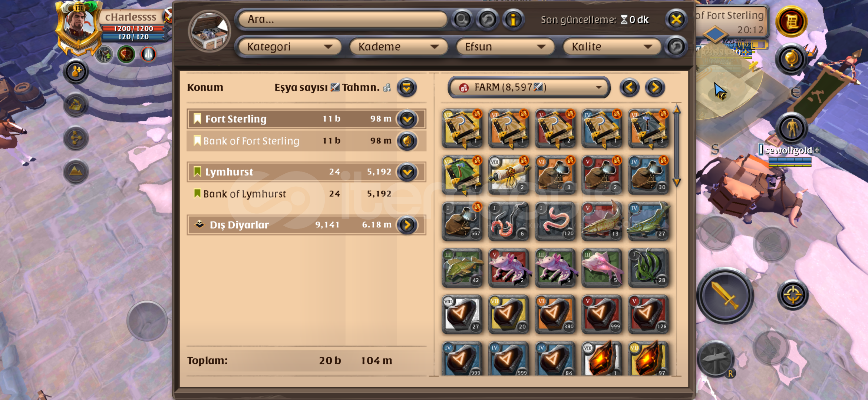The height and width of the screenshot is (400, 868).
Task: Open the Kademe filter dropdown
Action: tap(398, 47)
